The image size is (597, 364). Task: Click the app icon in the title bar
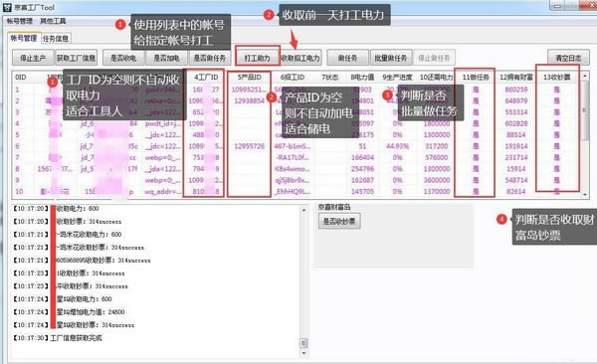coord(7,7)
